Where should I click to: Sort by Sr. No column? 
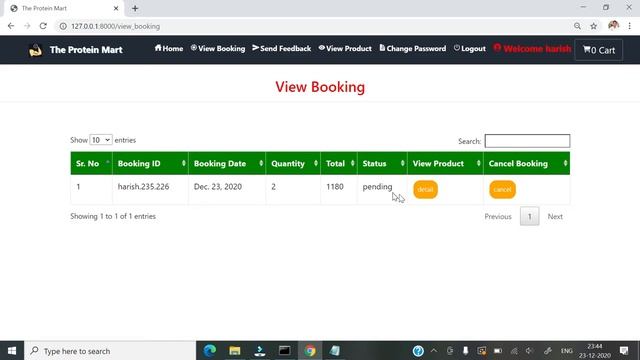point(91,163)
